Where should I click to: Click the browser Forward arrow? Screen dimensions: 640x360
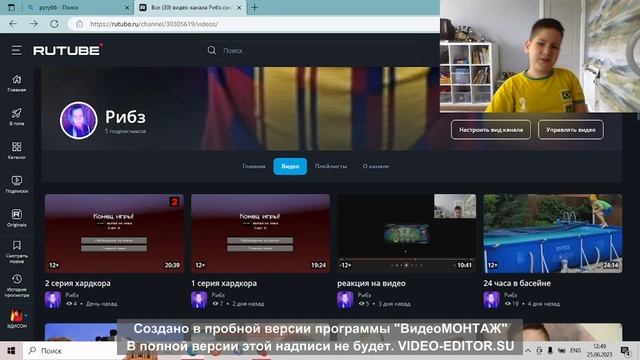[x=33, y=24]
